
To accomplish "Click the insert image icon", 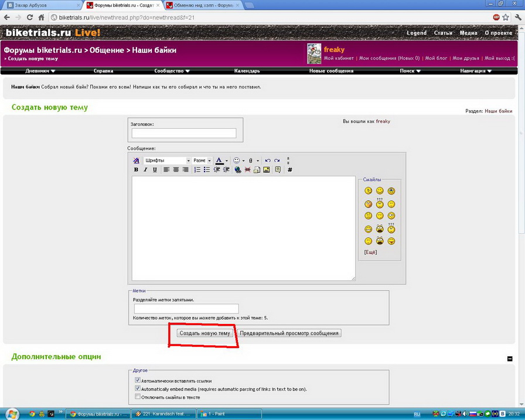I will (267, 170).
